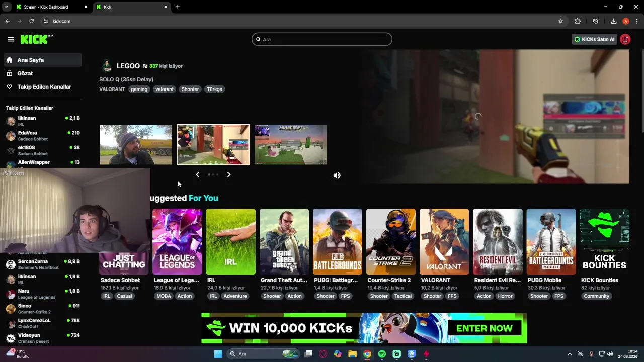
Task: Select Community tag under KICK Bounties
Action: [x=597, y=296]
